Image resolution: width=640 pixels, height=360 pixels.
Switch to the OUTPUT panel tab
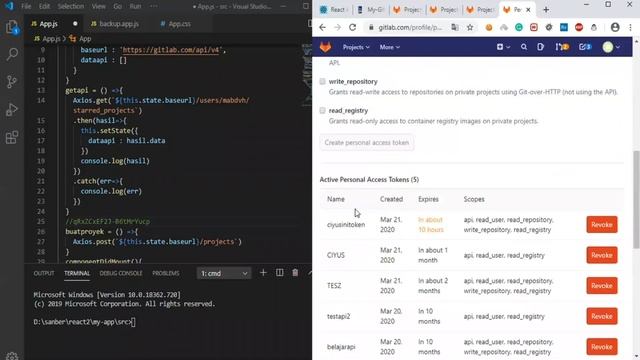pyautogui.click(x=44, y=273)
